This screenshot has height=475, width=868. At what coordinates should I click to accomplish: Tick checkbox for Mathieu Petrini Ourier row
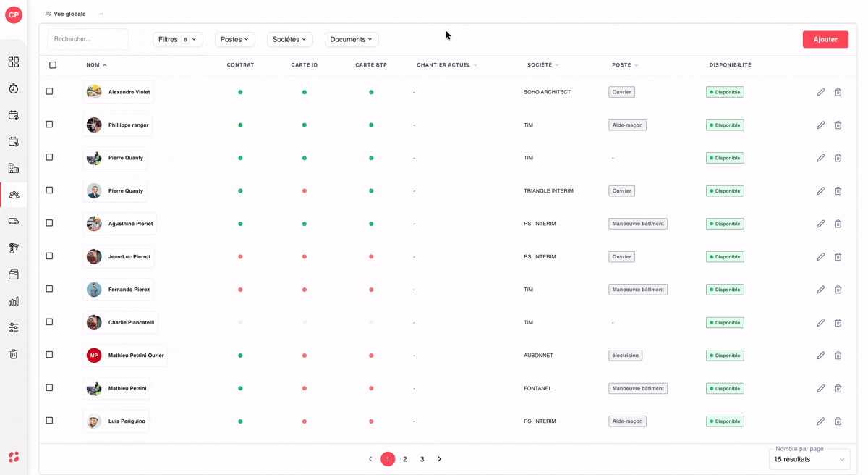pos(49,355)
